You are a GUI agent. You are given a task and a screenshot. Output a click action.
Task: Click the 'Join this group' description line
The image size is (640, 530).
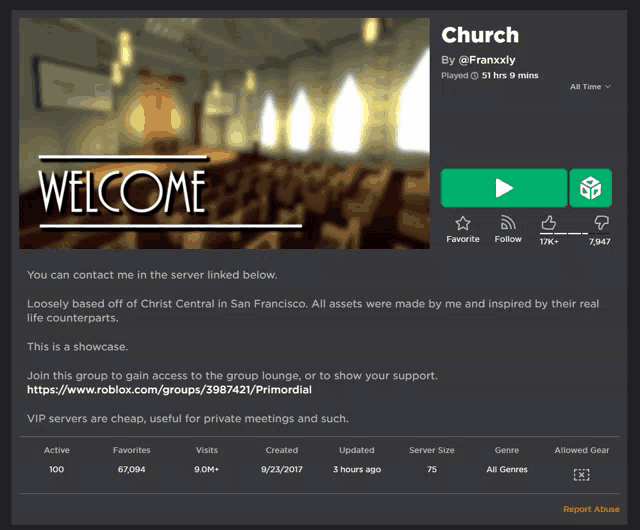click(x=232, y=376)
